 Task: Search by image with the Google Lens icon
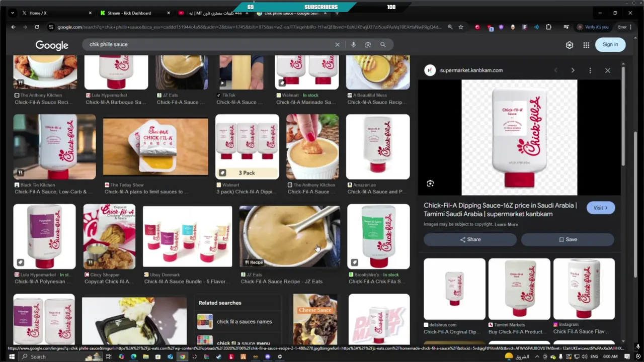point(368,45)
